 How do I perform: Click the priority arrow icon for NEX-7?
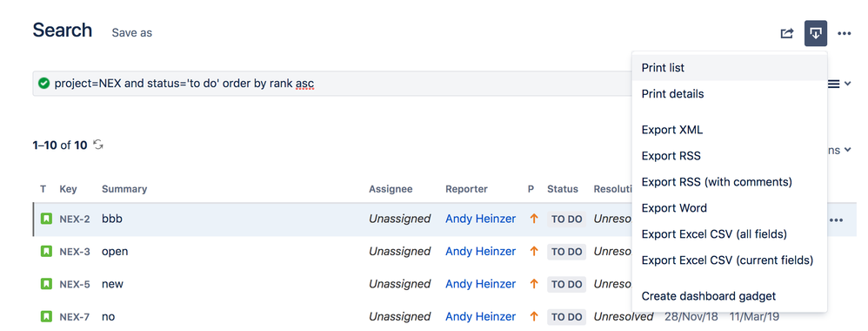click(x=534, y=316)
